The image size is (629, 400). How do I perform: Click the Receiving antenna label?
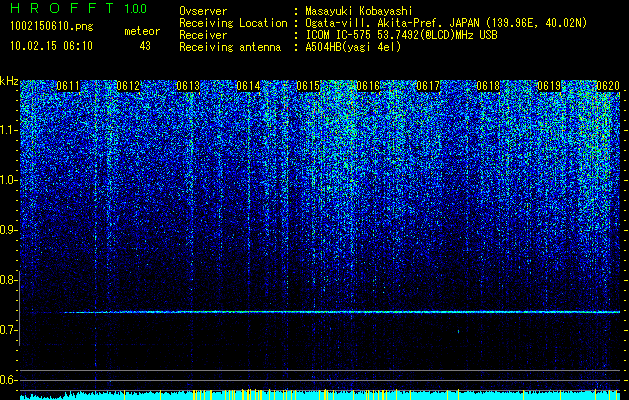pyautogui.click(x=230, y=47)
